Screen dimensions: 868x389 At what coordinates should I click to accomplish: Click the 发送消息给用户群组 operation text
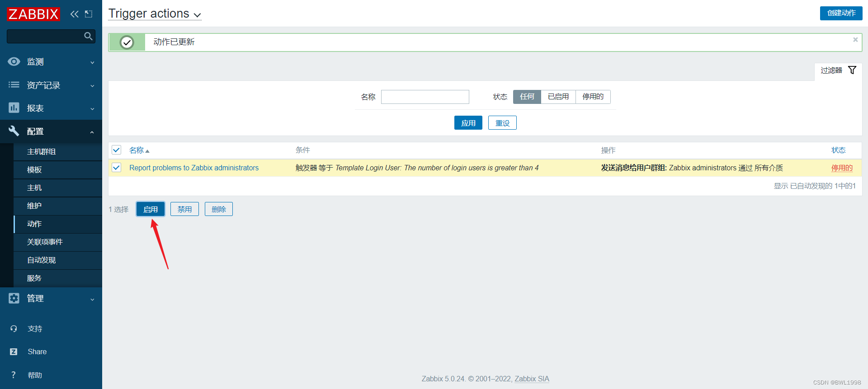click(x=634, y=168)
